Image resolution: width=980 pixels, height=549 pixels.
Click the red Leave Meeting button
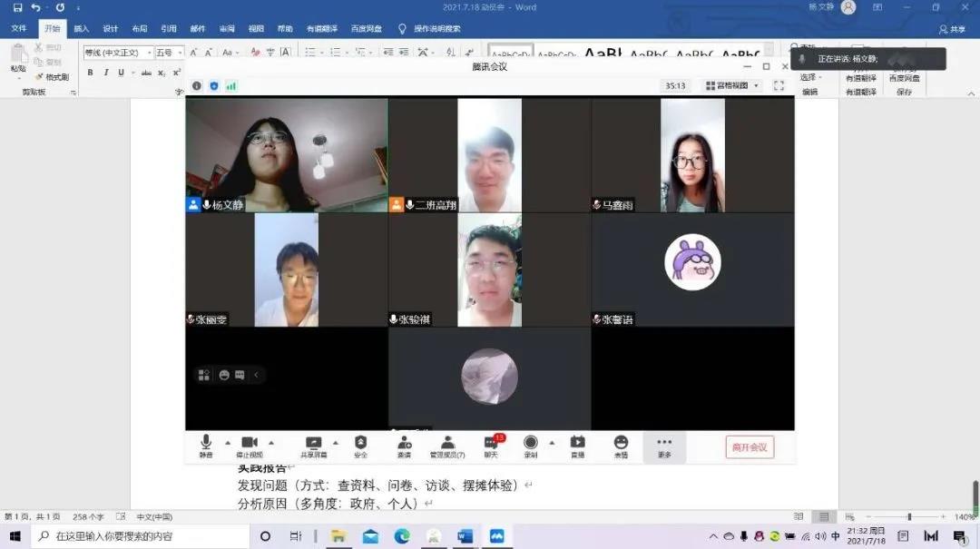(750, 446)
